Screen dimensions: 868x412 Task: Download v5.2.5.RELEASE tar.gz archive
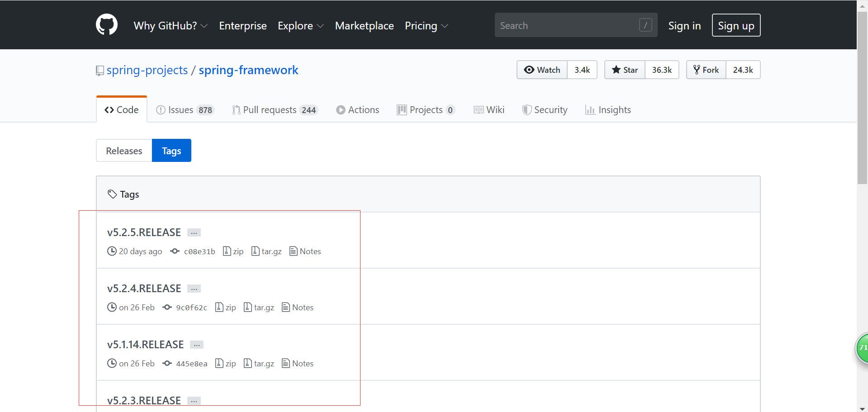266,251
